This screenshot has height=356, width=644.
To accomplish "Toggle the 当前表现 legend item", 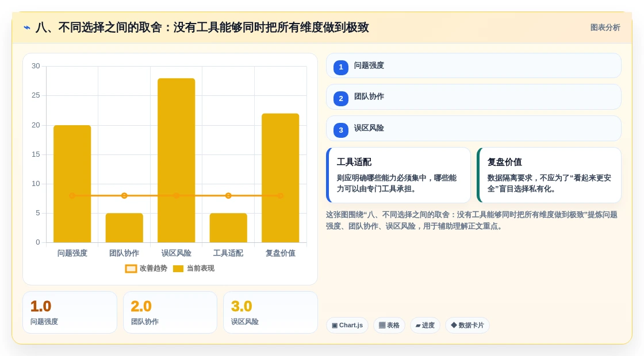I will tap(194, 269).
